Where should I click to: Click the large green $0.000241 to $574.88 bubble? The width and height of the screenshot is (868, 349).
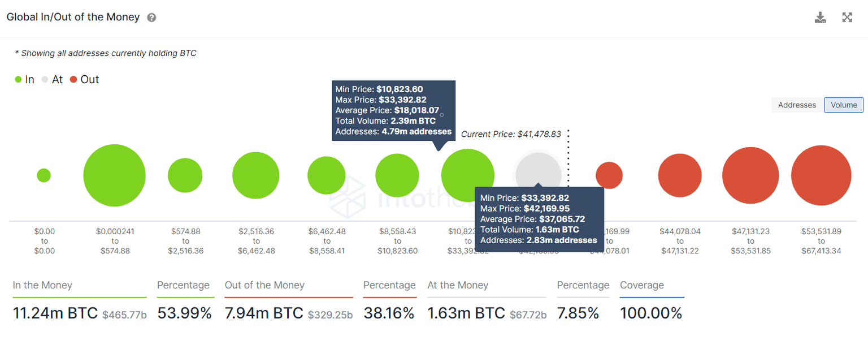coord(114,175)
